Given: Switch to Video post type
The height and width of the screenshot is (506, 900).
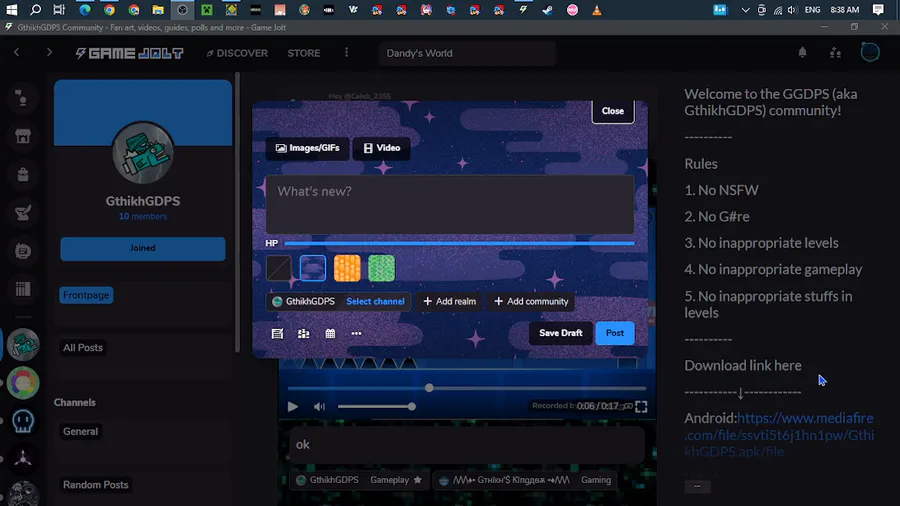Looking at the screenshot, I should point(382,148).
